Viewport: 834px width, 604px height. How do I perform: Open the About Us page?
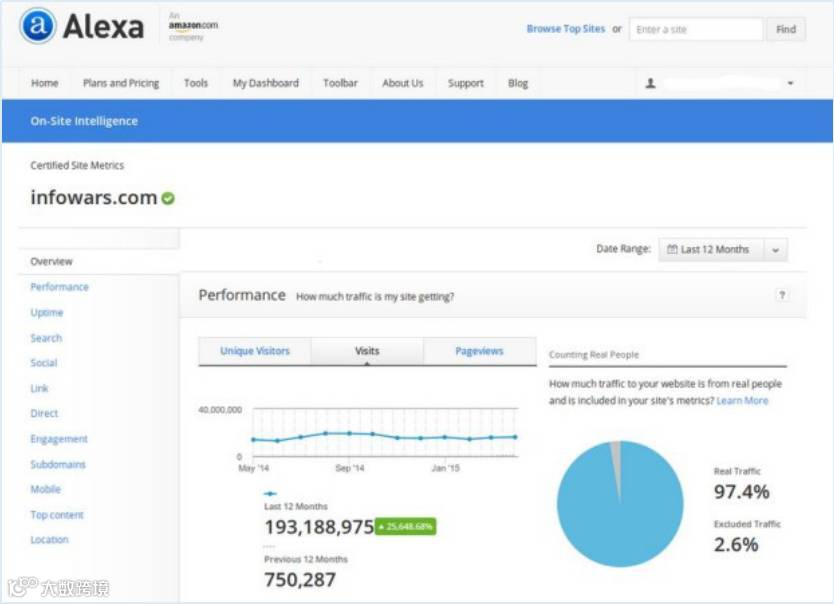pos(403,83)
